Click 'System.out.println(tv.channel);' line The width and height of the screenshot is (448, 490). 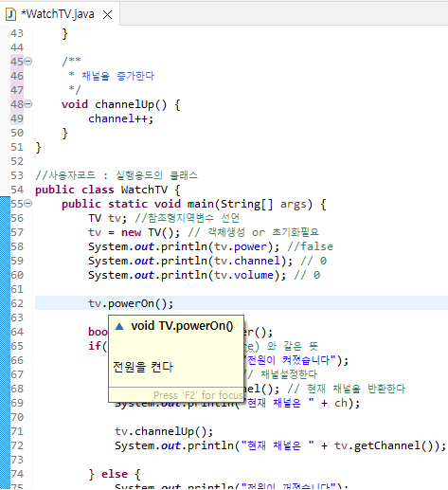click(x=190, y=261)
